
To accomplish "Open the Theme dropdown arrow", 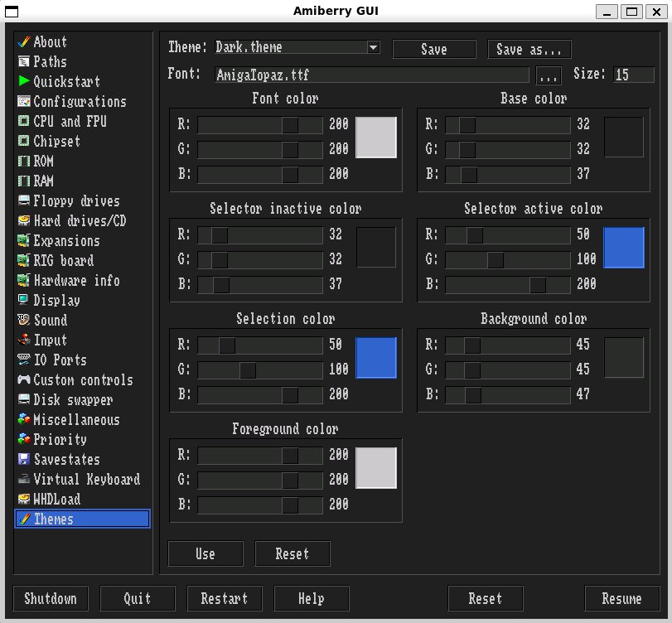I will pyautogui.click(x=373, y=47).
